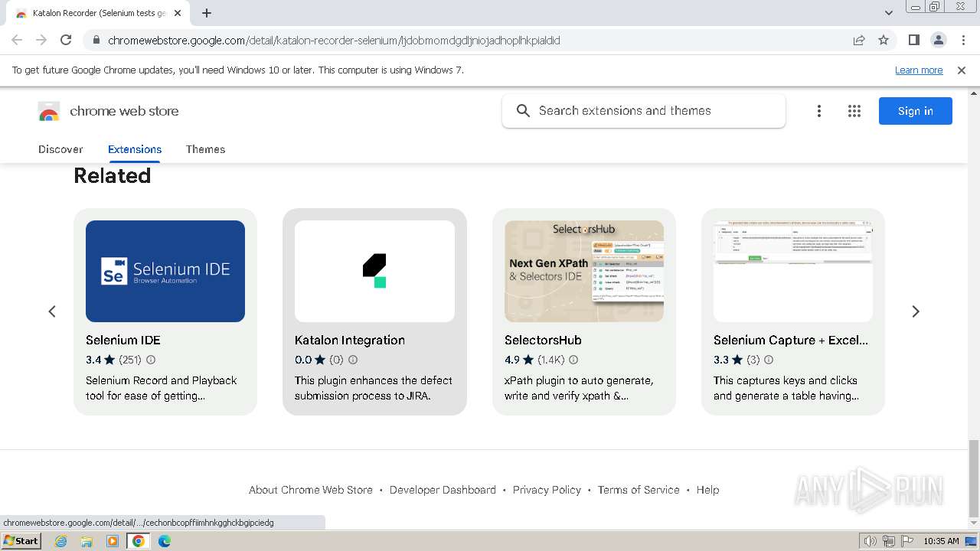
Task: Switch to the Discover tab
Action: (60, 149)
